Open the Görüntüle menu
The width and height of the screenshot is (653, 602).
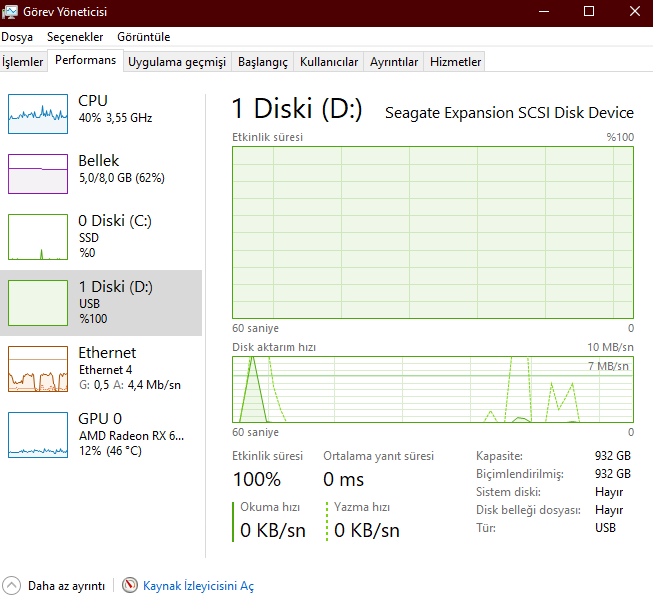coord(143,37)
